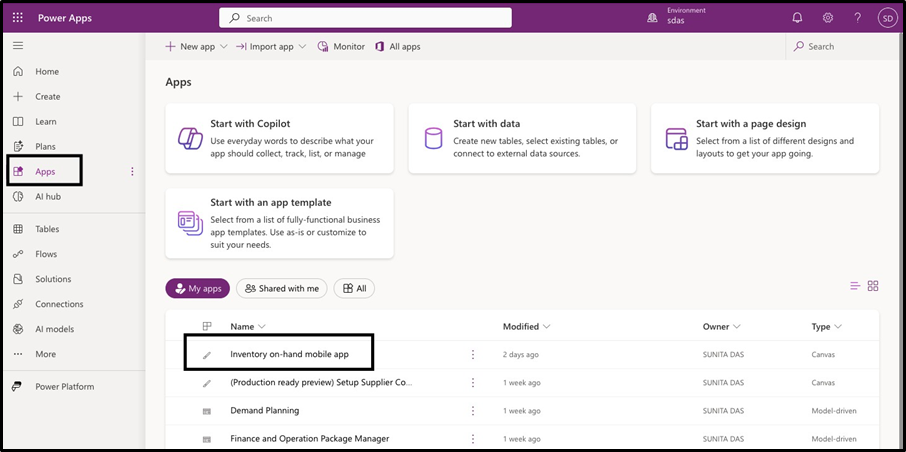
Task: Open the SD account profile avatar
Action: [x=887, y=18]
